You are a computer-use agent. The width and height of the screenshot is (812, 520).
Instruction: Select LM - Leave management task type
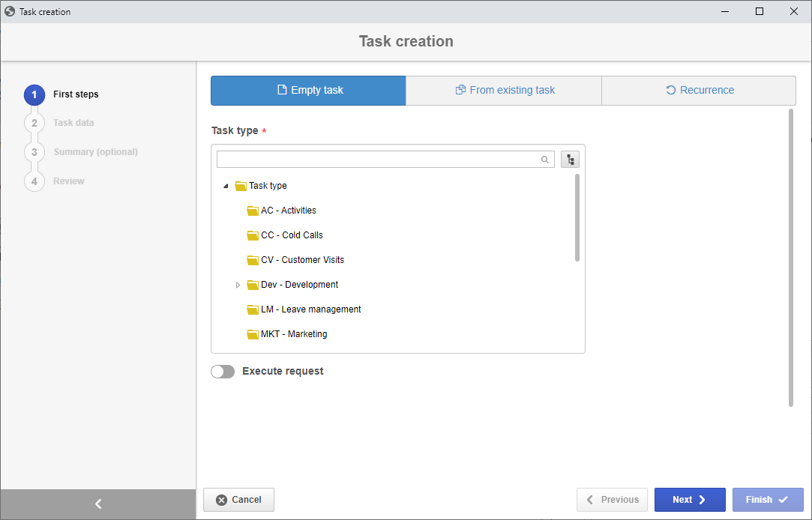[310, 309]
